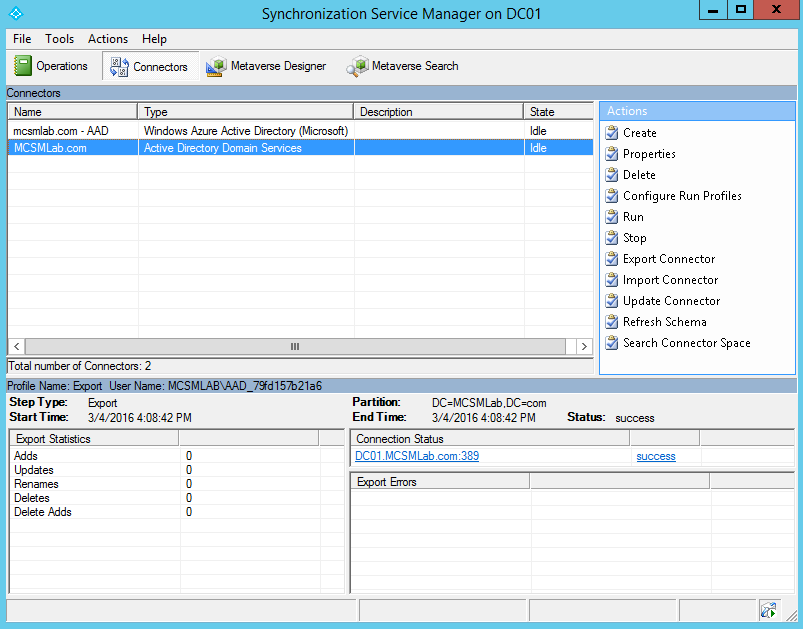
Task: Select the mcsmlab.com - AAD connector row
Action: pos(301,131)
